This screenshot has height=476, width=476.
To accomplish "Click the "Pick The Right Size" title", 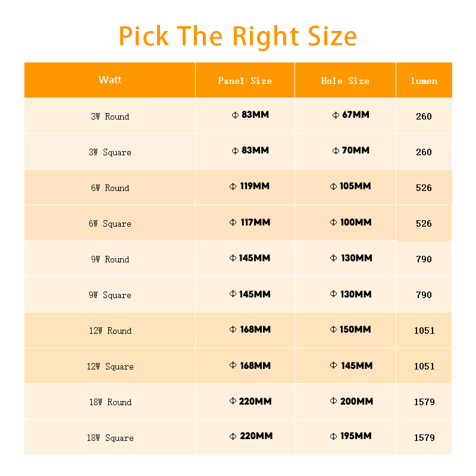I will pyautogui.click(x=238, y=36).
